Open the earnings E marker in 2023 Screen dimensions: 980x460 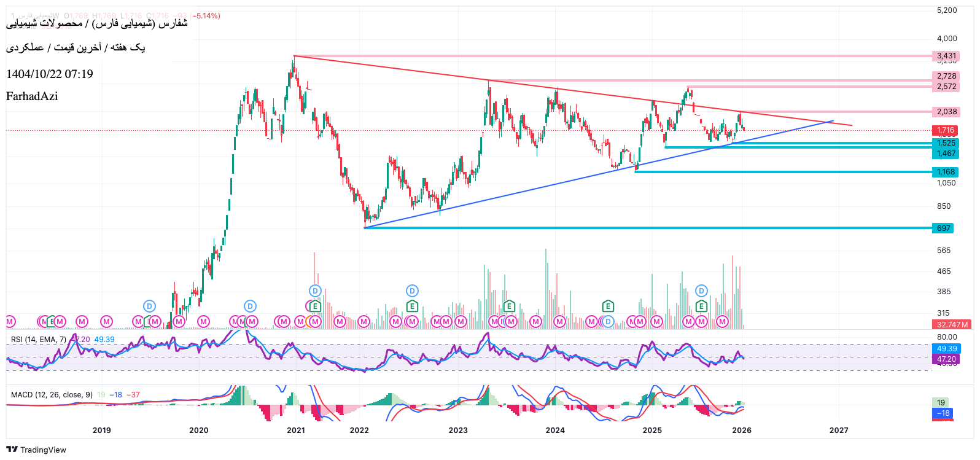508,306
